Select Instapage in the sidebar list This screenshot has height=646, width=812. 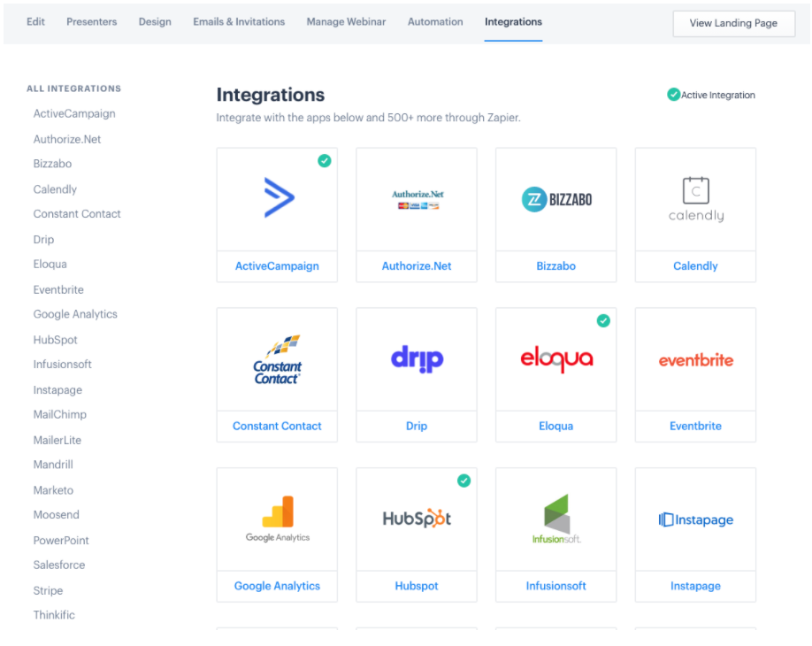58,390
